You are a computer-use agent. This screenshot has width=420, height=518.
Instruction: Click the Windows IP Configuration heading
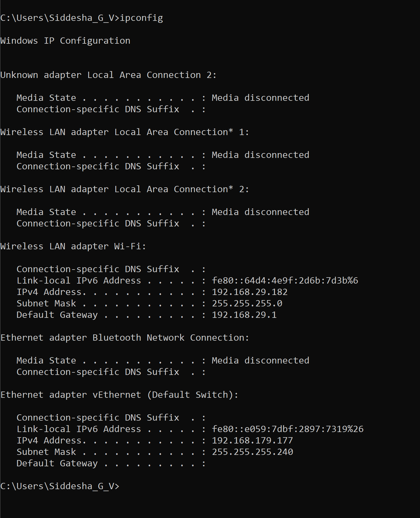[x=65, y=41]
